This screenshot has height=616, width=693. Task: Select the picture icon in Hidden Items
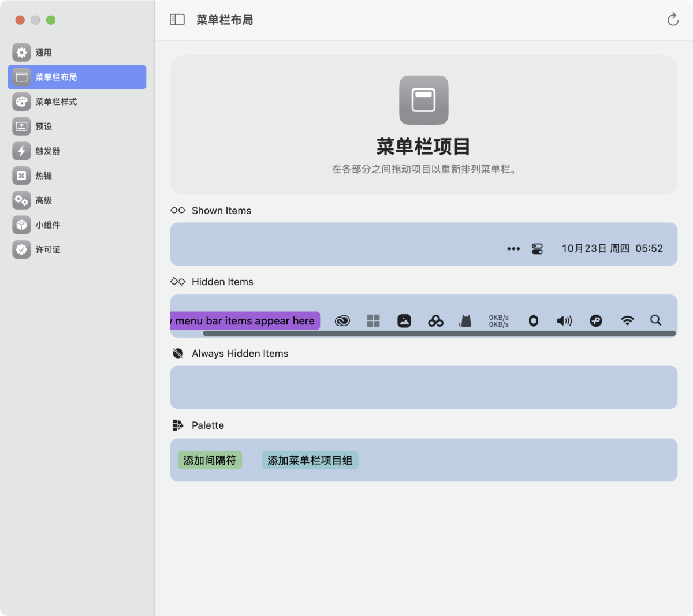[x=404, y=320]
